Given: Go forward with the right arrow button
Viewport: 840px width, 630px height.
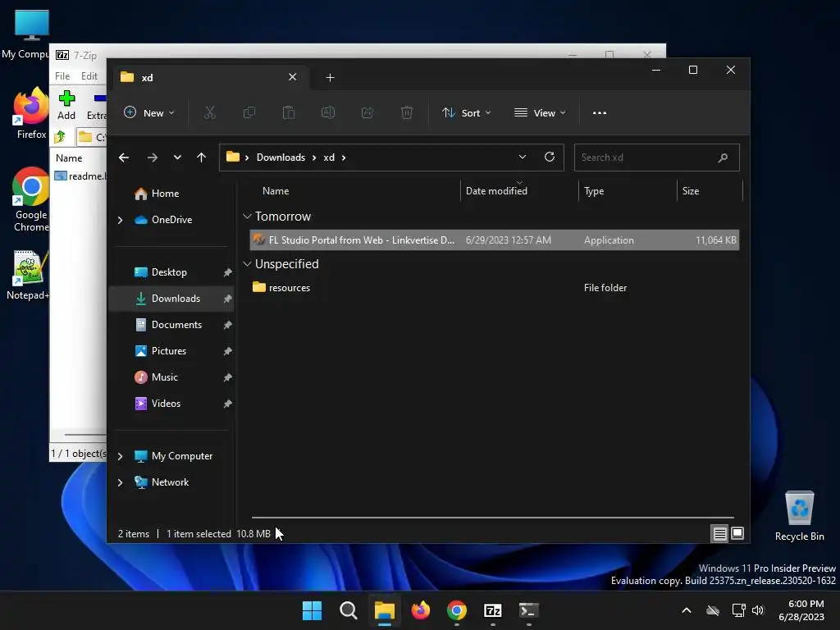Looking at the screenshot, I should 152,157.
